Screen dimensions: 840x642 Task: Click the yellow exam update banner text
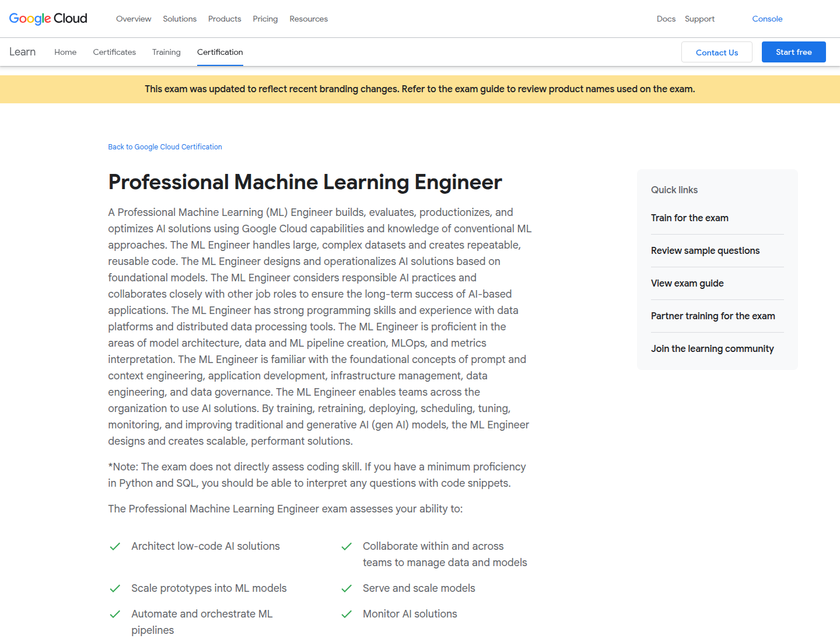pos(420,89)
